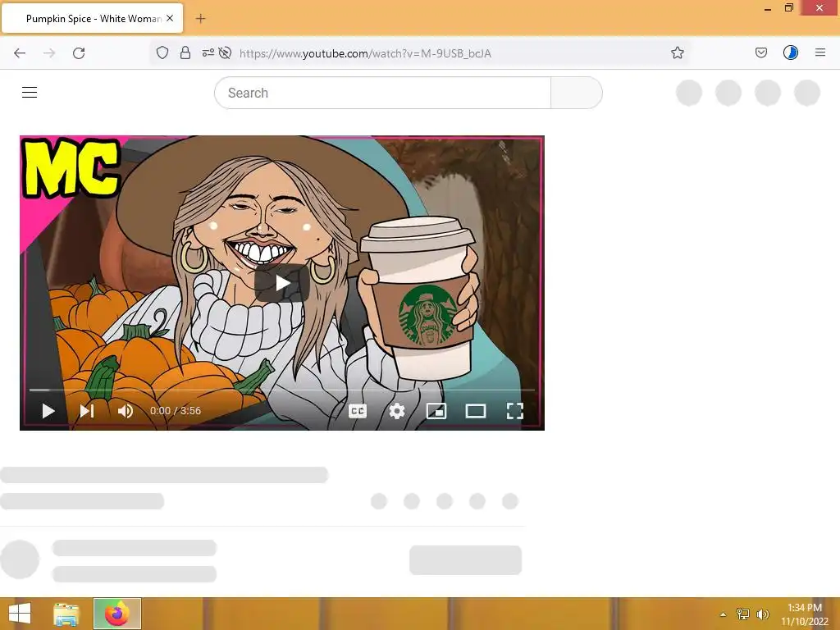This screenshot has height=630, width=840.
Task: Switch to theater mode
Action: 476,411
